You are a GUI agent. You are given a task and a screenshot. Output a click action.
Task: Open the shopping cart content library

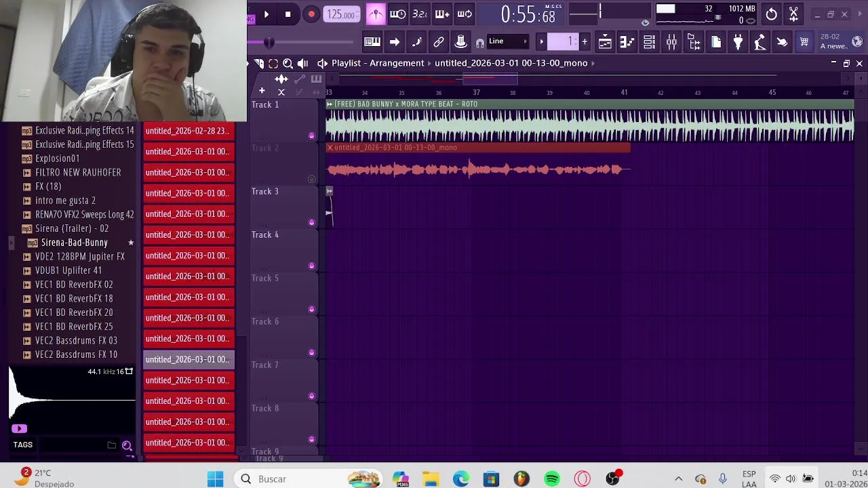click(804, 42)
